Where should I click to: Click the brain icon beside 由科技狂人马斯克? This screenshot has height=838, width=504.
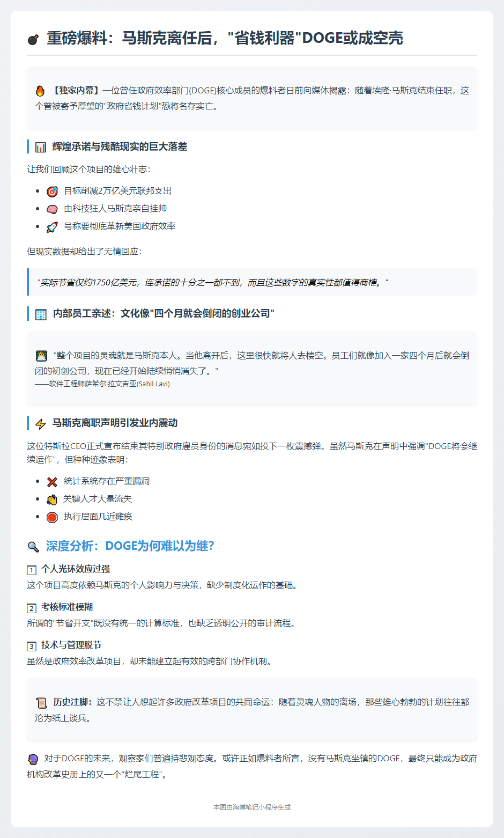pos(52,209)
